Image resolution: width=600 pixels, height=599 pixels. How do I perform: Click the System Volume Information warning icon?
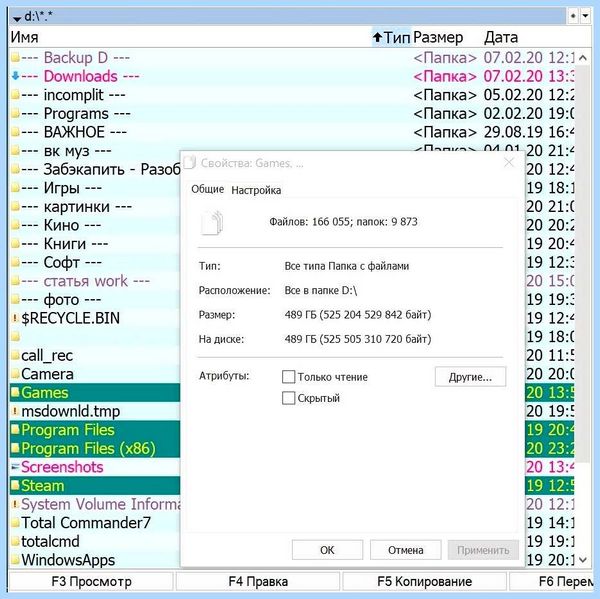[15, 504]
